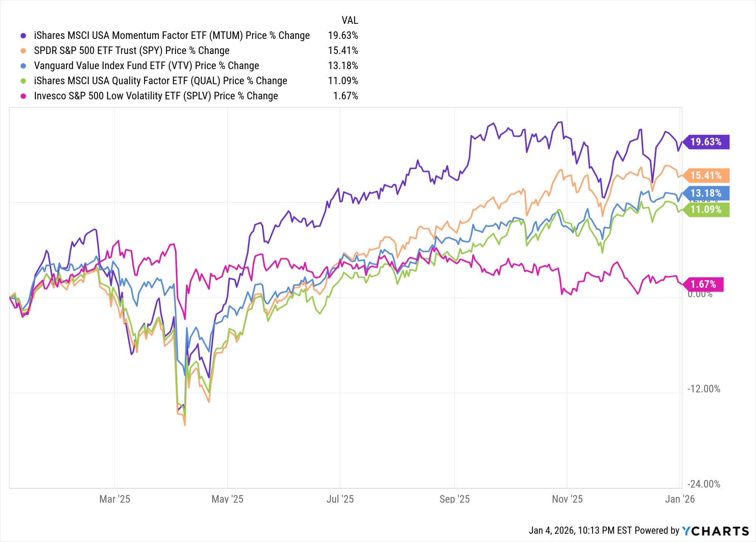Click the Invesco S&P 500 Low Volatility label
The height and width of the screenshot is (542, 756).
156,96
